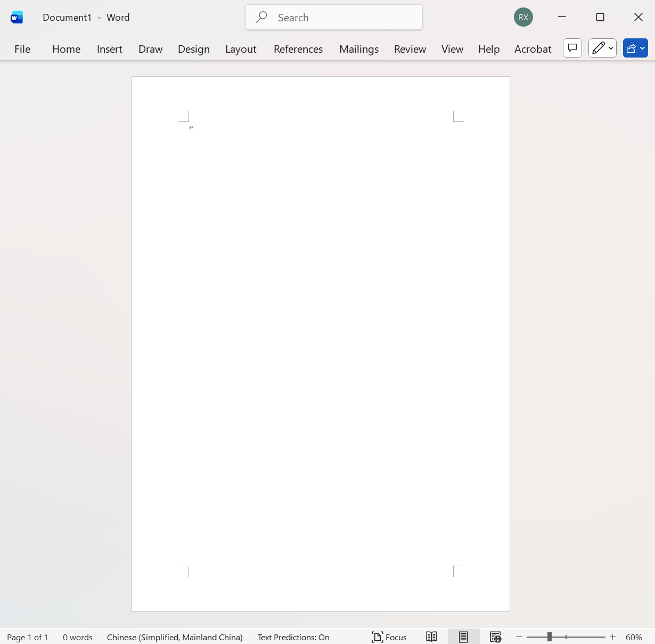Check the word count display

pyautogui.click(x=77, y=637)
